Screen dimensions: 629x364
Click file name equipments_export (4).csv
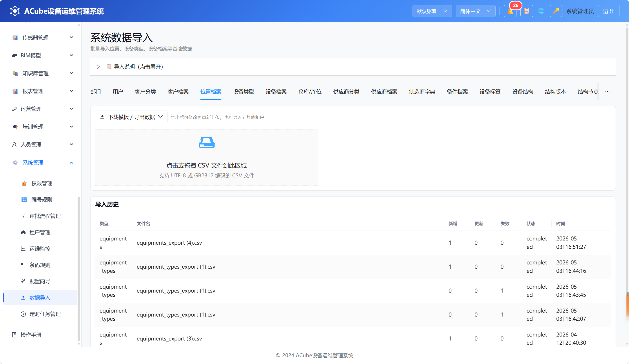click(169, 243)
